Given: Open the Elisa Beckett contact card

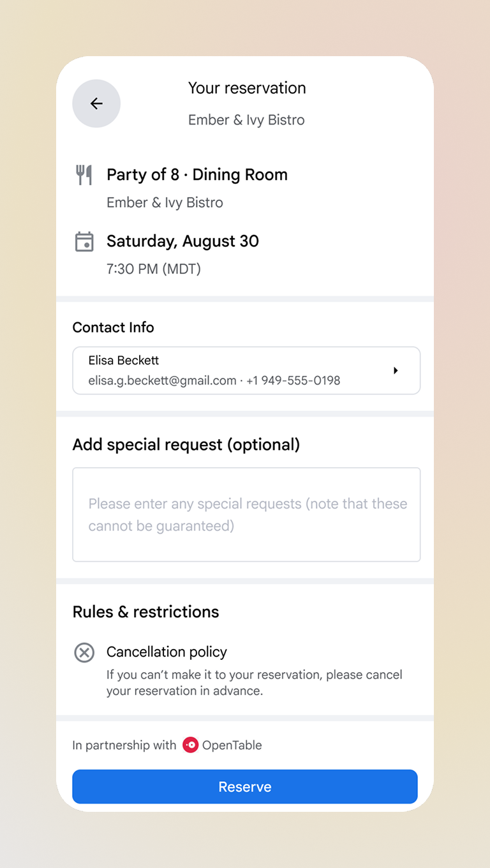Looking at the screenshot, I should click(246, 370).
